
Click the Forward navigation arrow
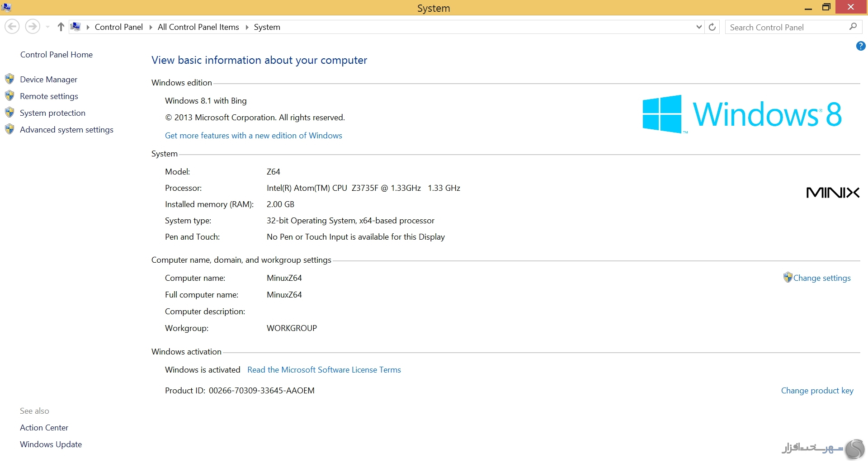pos(32,27)
